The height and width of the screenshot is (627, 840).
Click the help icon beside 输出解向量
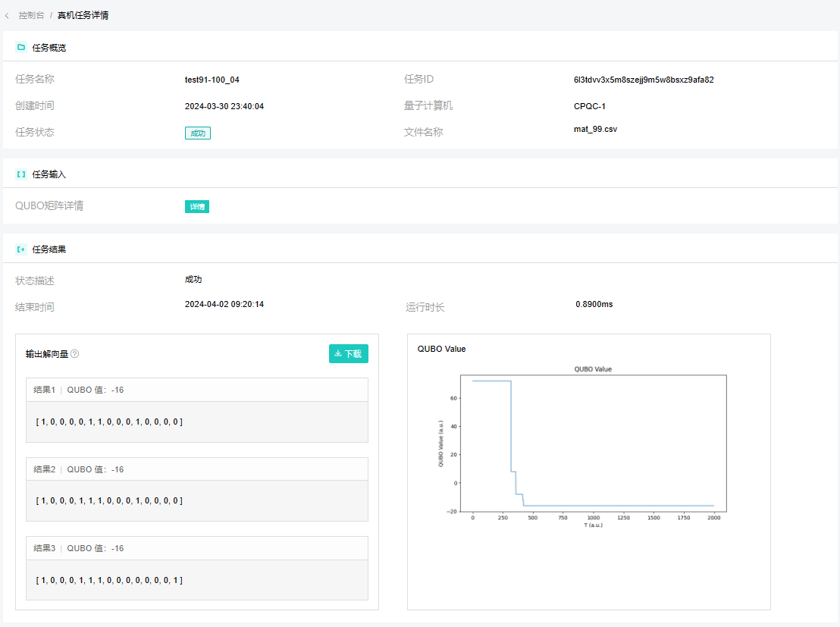coord(75,353)
